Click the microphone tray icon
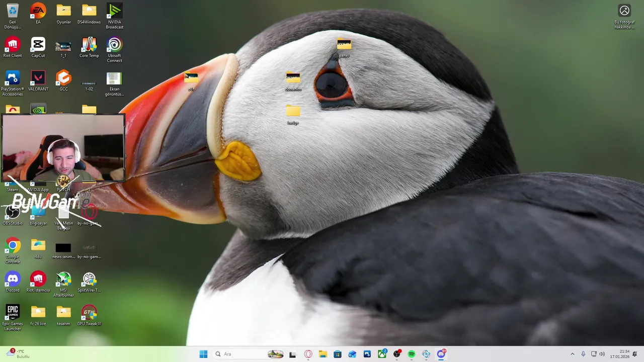 [x=583, y=354]
